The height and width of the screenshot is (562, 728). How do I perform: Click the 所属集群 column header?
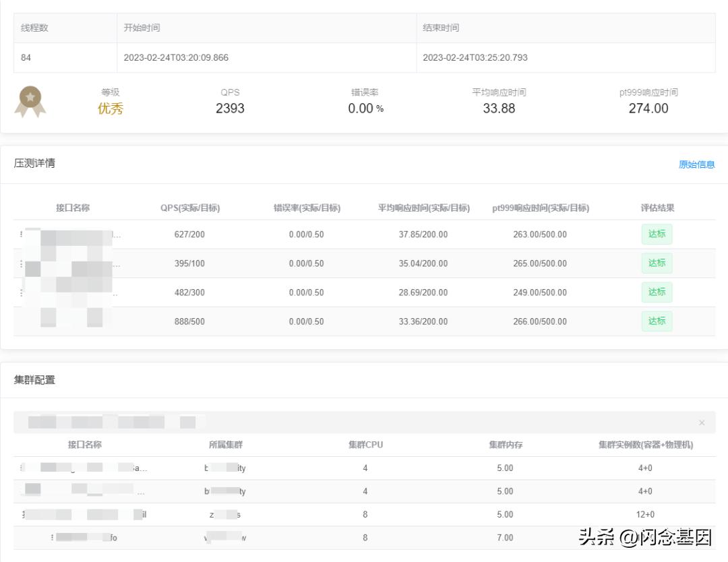(226, 445)
